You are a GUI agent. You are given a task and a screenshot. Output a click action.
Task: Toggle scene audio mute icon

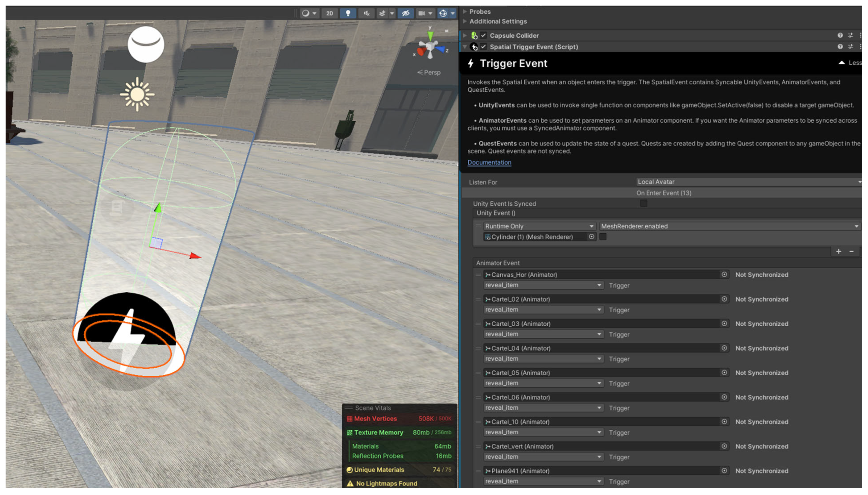click(366, 13)
